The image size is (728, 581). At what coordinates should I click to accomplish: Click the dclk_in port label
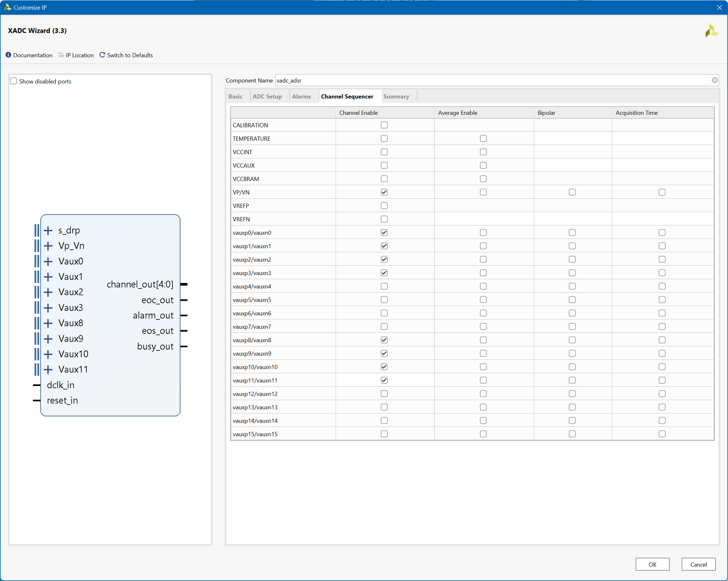pyautogui.click(x=60, y=385)
